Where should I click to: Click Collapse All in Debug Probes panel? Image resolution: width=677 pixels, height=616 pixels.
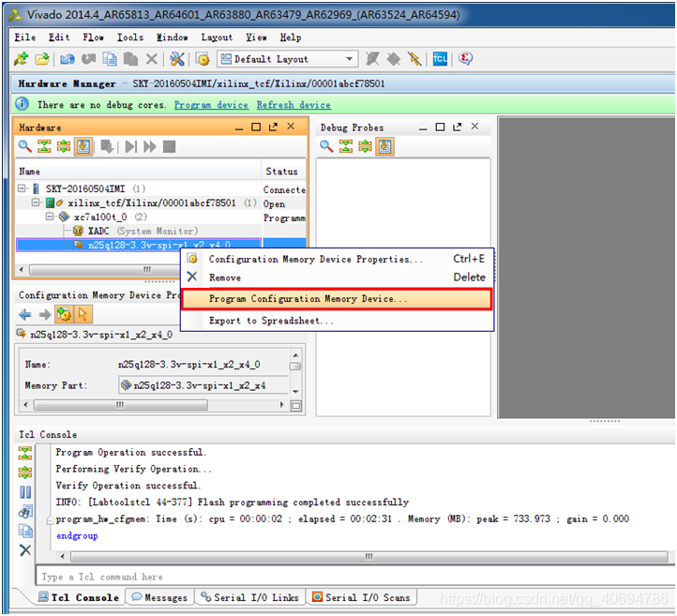(x=345, y=146)
